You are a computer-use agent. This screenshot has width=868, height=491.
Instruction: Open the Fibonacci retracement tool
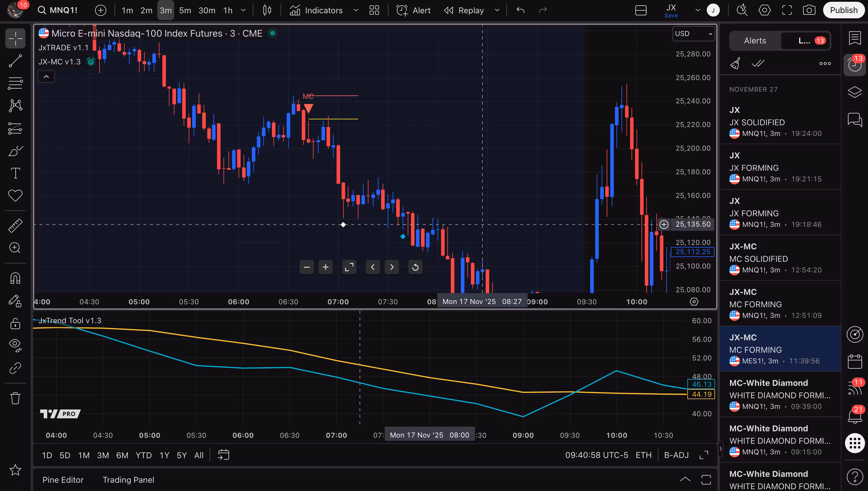[15, 83]
